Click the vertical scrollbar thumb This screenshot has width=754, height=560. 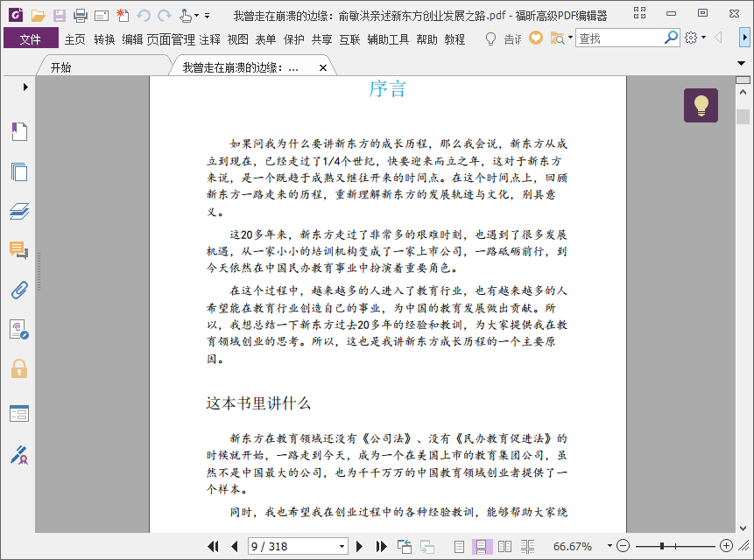pos(743,116)
